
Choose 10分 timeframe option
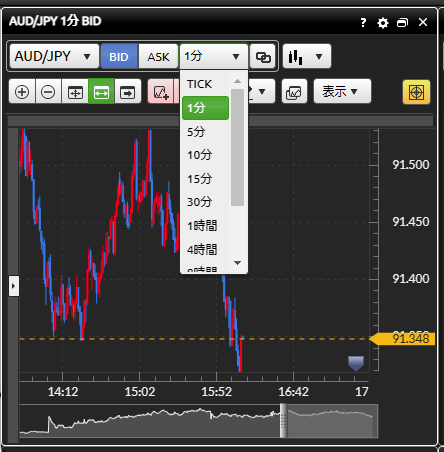[205, 155]
